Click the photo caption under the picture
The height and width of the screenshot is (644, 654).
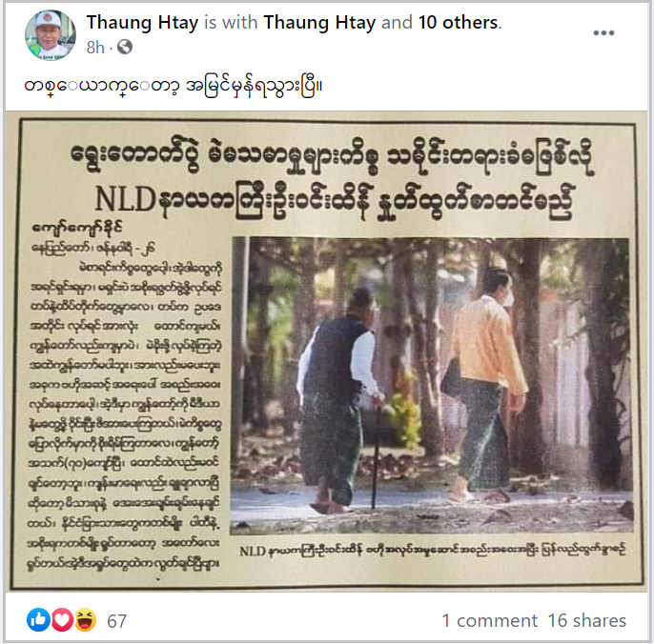pos(433,551)
